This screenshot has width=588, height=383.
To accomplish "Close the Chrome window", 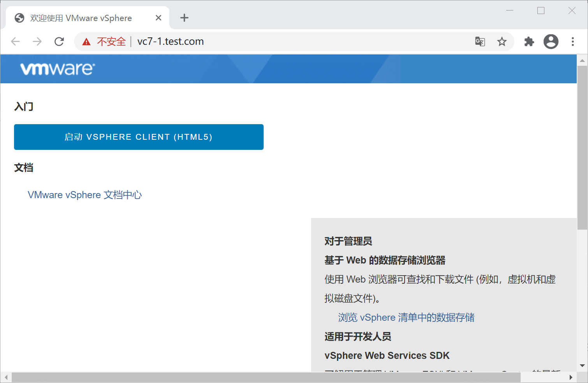I will tap(572, 11).
